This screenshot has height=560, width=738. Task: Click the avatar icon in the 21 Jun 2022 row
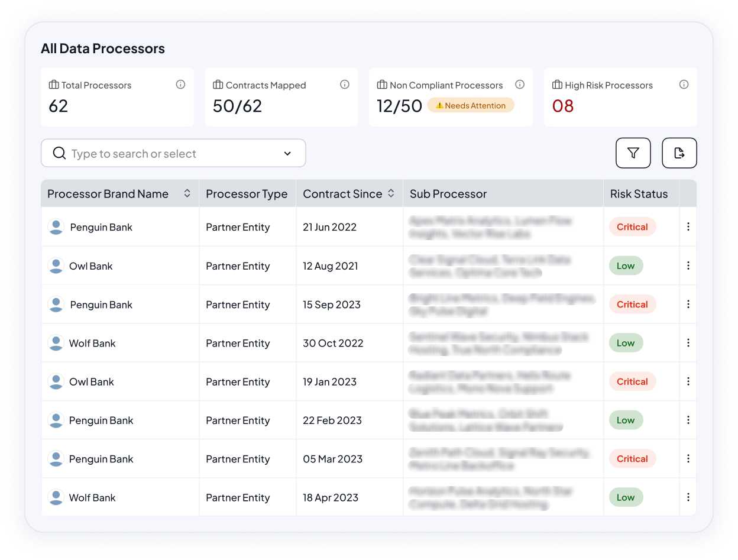[56, 227]
